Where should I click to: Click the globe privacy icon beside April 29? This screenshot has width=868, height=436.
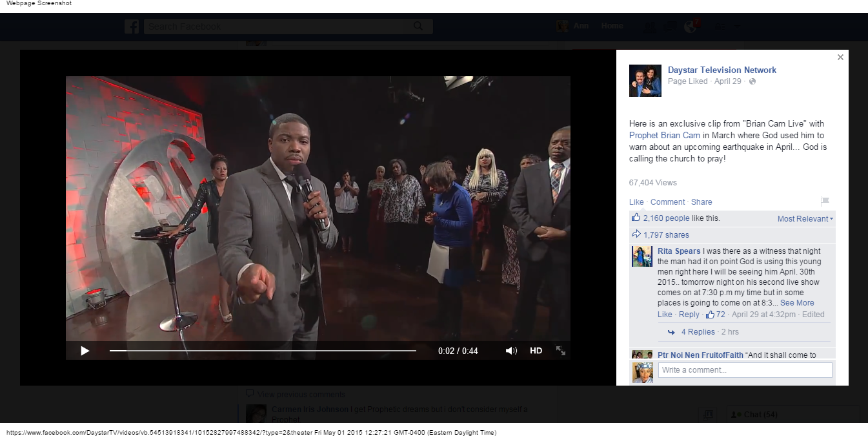[x=752, y=81]
